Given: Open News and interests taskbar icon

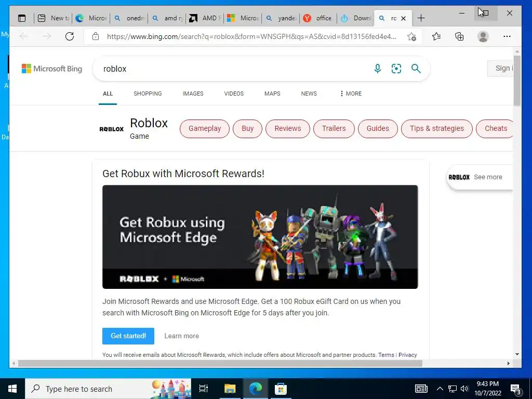Looking at the screenshot, I should 421,389.
